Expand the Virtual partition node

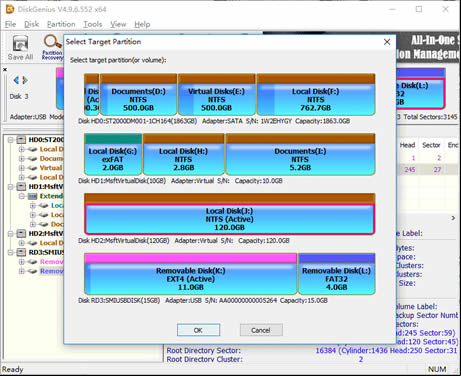pos(22,168)
